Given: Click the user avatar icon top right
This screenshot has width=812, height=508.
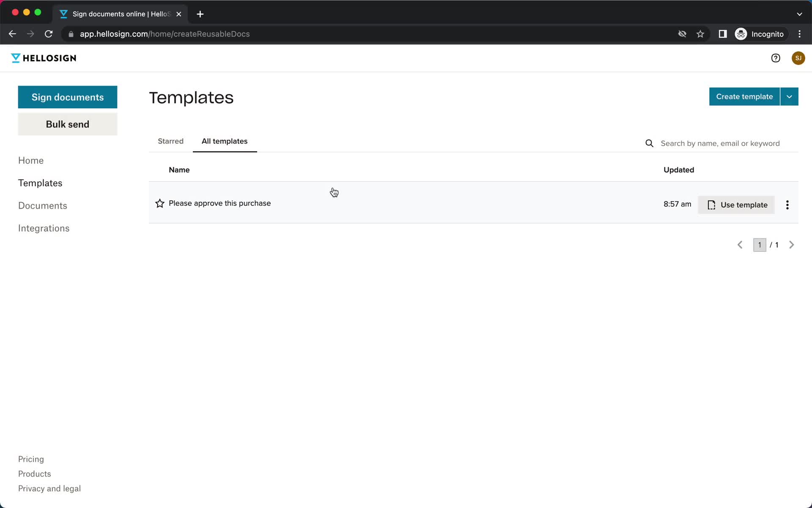Looking at the screenshot, I should [798, 58].
